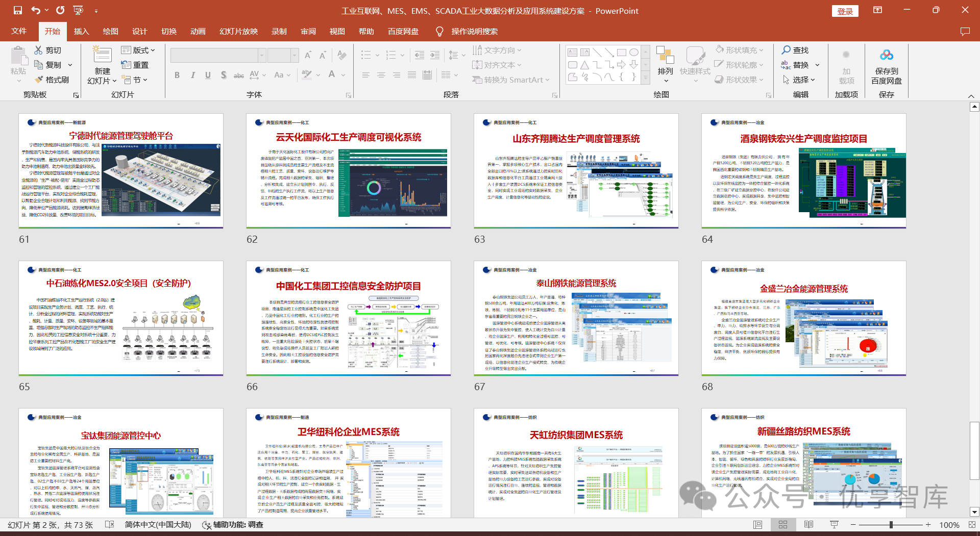
Task: Expand the Layout dropdown
Action: point(138,50)
